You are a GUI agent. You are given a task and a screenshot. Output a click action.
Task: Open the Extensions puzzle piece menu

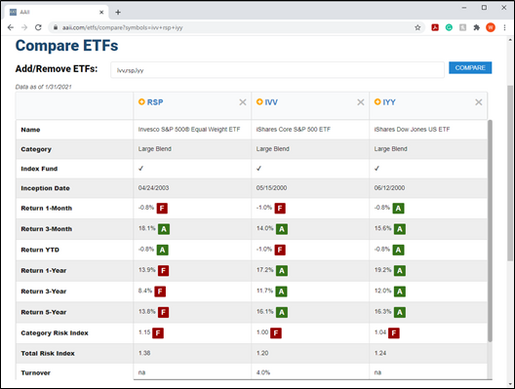tap(477, 27)
